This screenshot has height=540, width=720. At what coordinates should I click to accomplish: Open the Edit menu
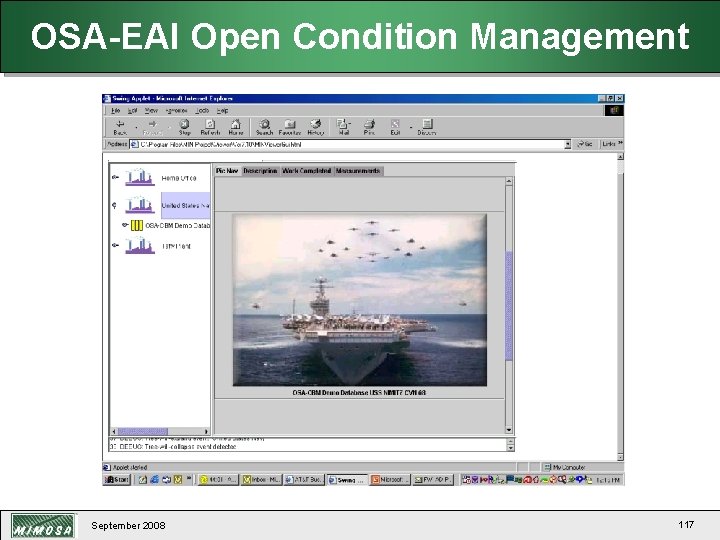coord(132,111)
